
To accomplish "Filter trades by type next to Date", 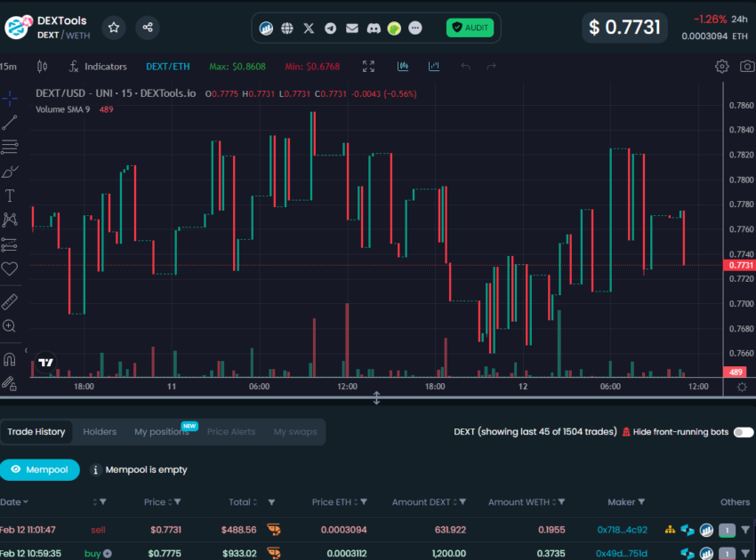I will [x=102, y=502].
